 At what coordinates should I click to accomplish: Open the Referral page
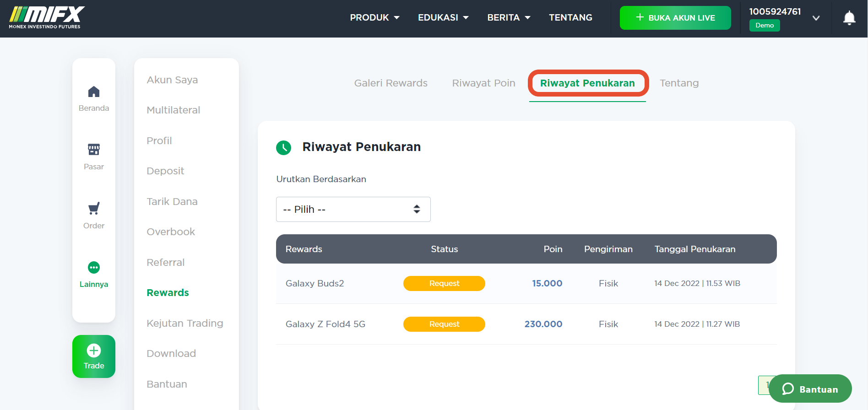pyautogui.click(x=166, y=262)
